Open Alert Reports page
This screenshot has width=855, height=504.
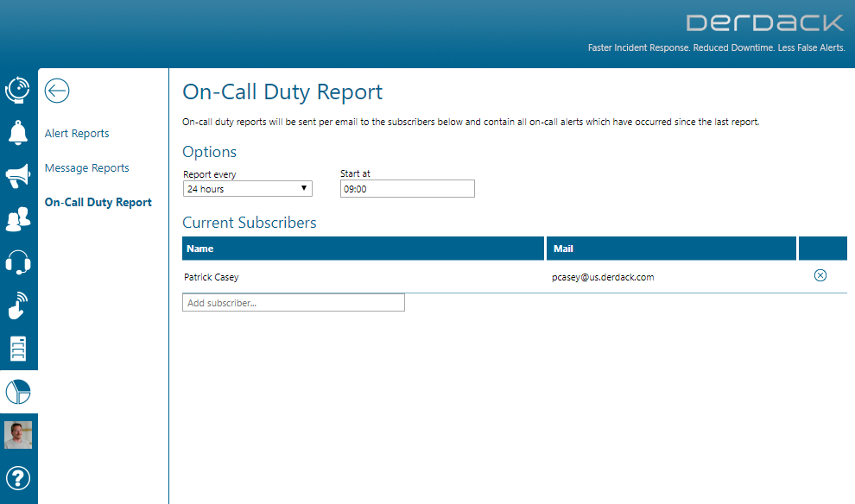click(x=77, y=134)
